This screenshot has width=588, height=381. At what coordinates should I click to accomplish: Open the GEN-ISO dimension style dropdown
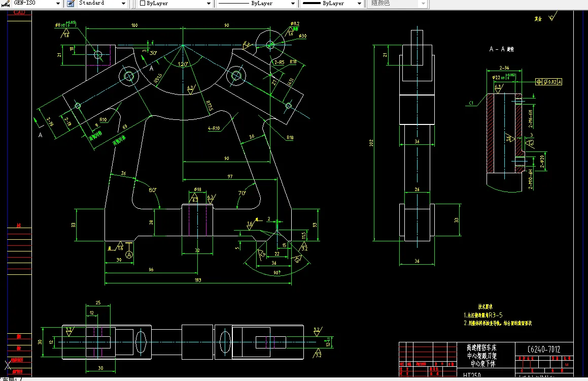coord(58,4)
